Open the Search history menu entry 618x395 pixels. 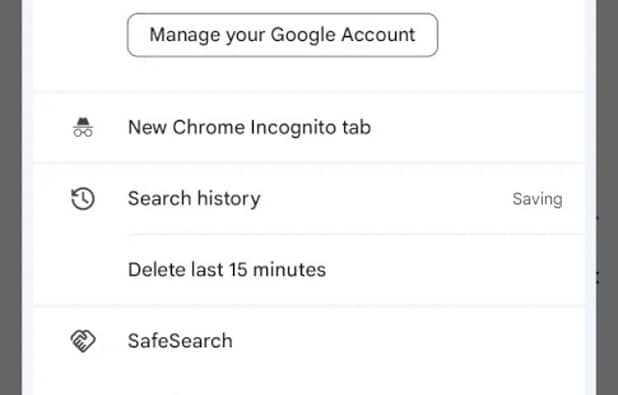click(308, 199)
